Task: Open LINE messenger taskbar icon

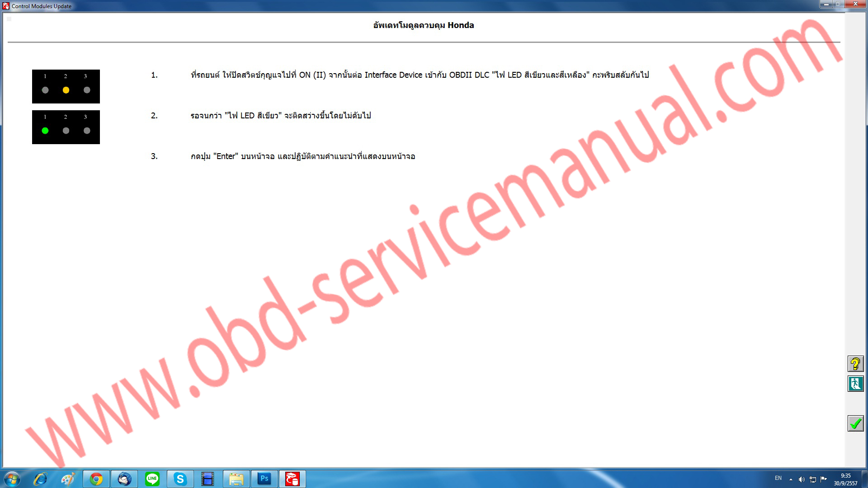Action: pyautogui.click(x=152, y=479)
